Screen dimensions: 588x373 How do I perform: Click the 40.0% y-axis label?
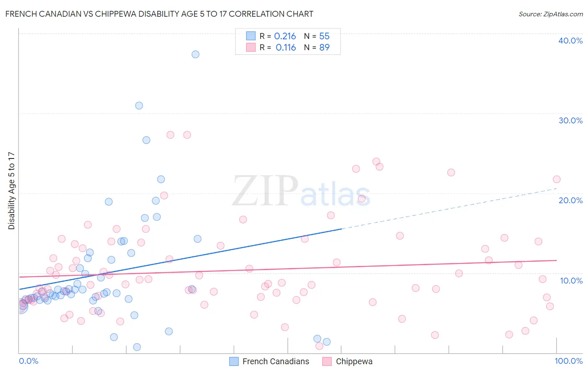pos(570,41)
